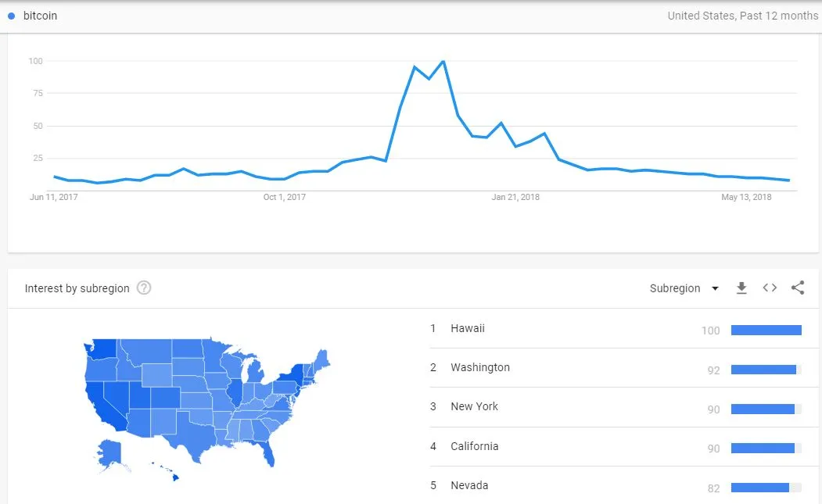Screen dimensions: 822x504
Task: Click the peak point on the trend line
Action: click(443, 62)
